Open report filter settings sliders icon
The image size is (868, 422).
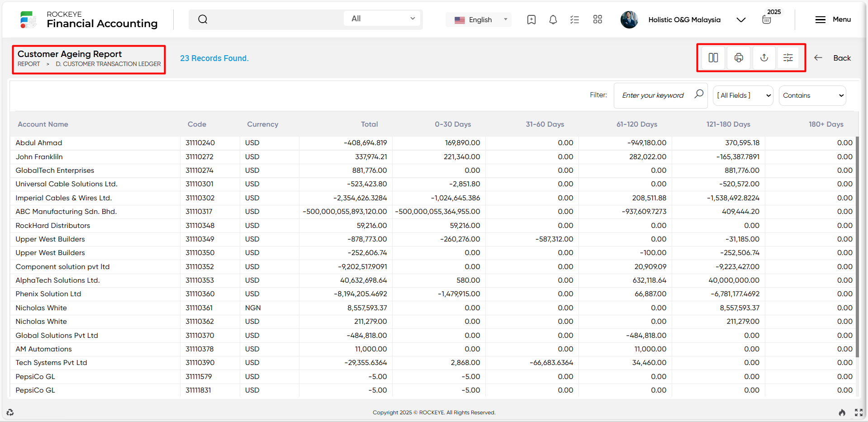coord(788,57)
